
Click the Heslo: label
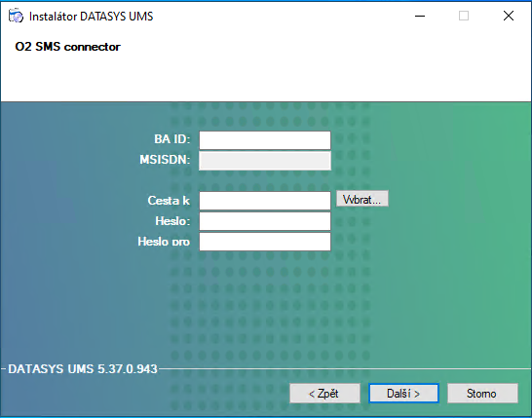[172, 221]
